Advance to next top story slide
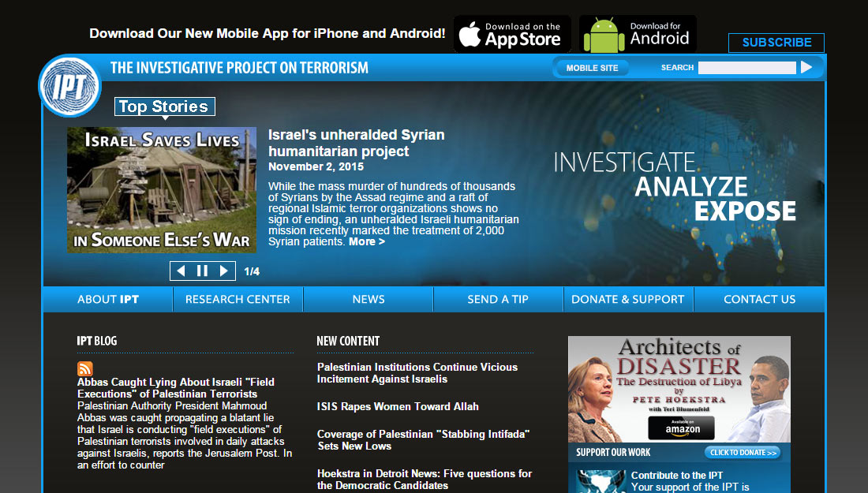 (224, 271)
